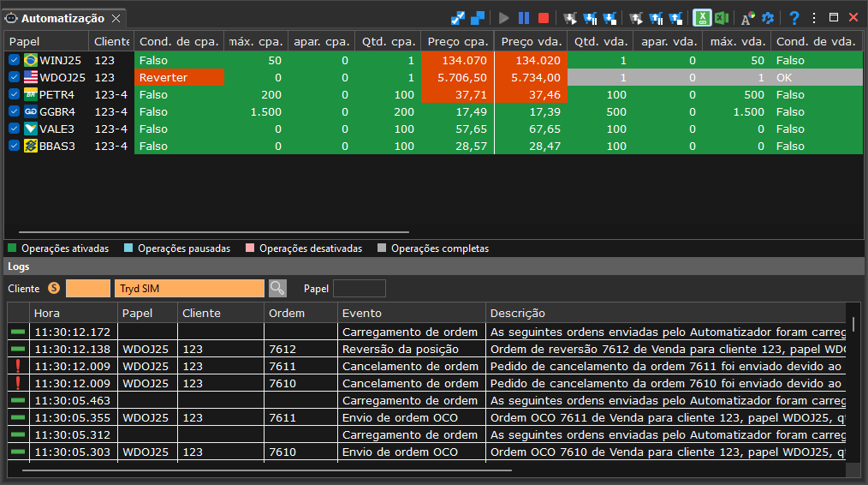Click the OK sell condition for WDOJ25
The width and height of the screenshot is (868, 485).
coord(817,78)
